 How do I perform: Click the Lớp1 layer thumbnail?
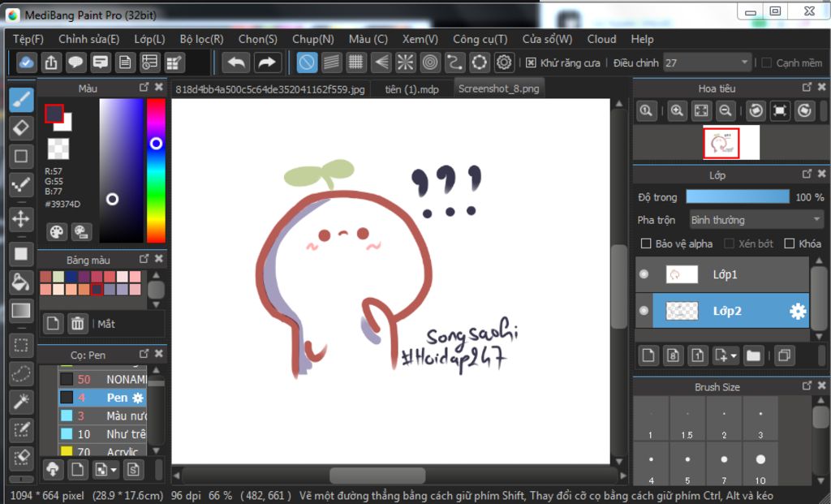(x=682, y=274)
